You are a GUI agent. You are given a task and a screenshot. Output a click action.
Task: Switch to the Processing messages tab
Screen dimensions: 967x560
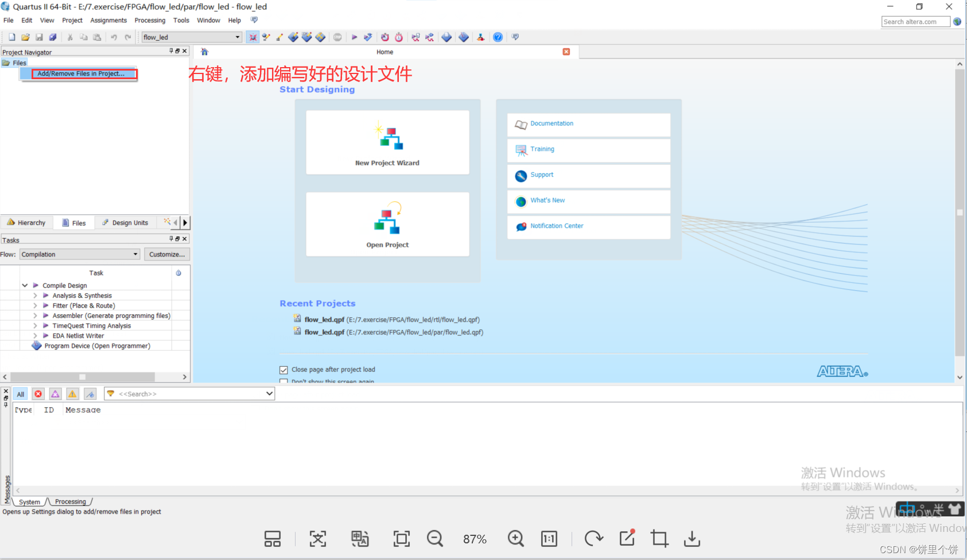pyautogui.click(x=71, y=501)
